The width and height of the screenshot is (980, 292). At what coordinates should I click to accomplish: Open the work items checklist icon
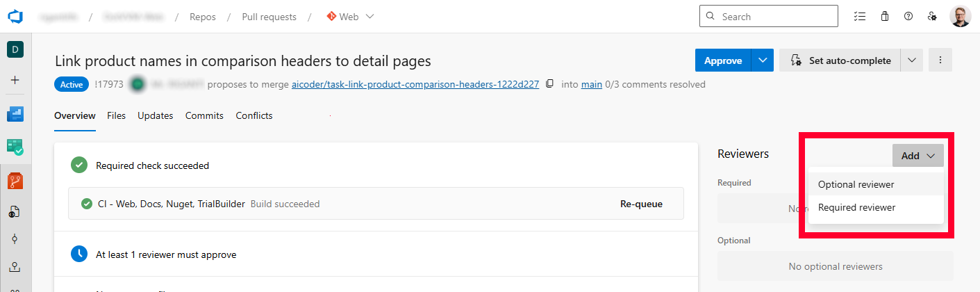pyautogui.click(x=860, y=17)
